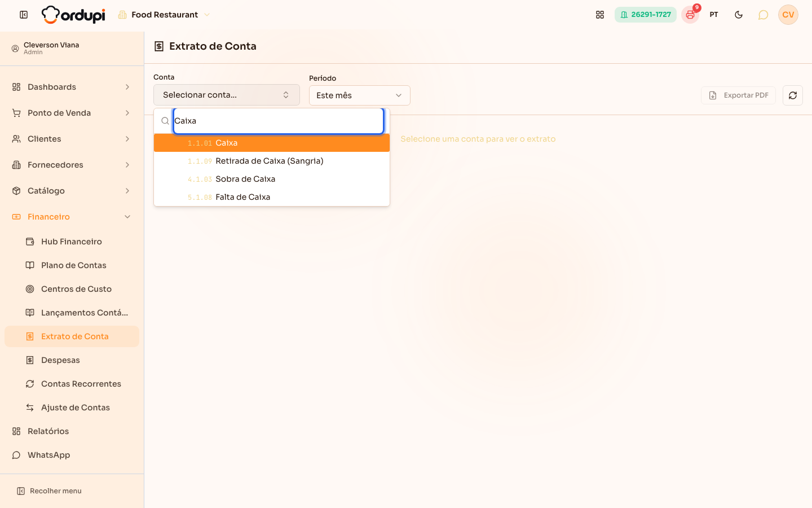Select the Sobra de Caixa option
The image size is (812, 508).
tap(272, 179)
